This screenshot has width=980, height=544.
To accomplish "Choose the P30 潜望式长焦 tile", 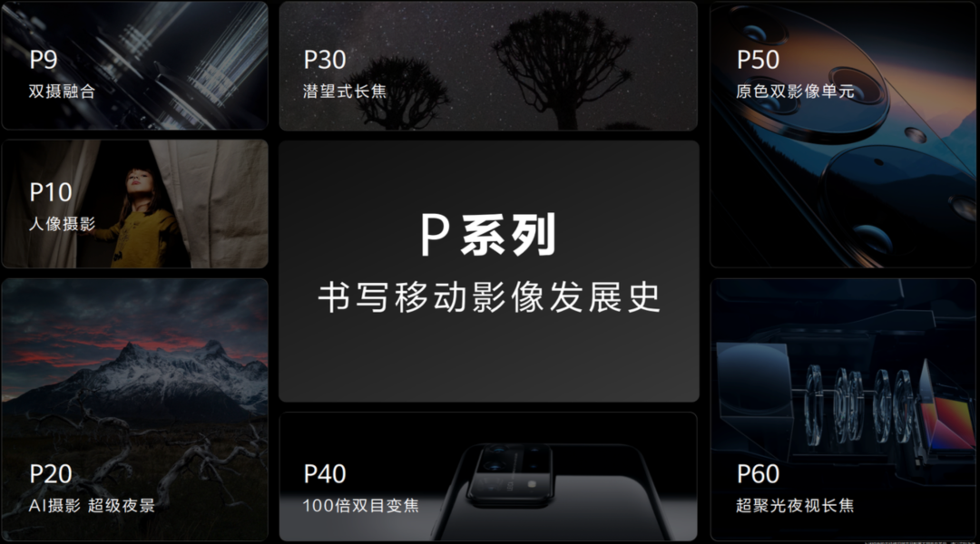I will pyautogui.click(x=488, y=65).
